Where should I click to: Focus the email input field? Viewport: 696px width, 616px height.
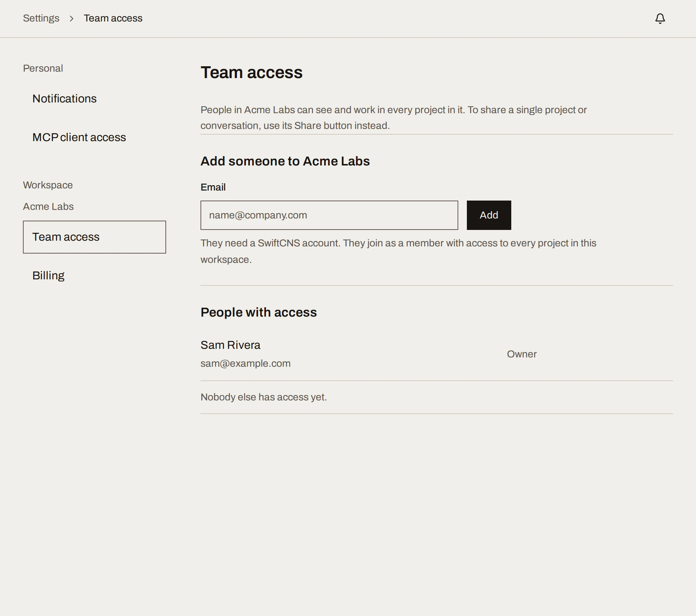click(329, 215)
